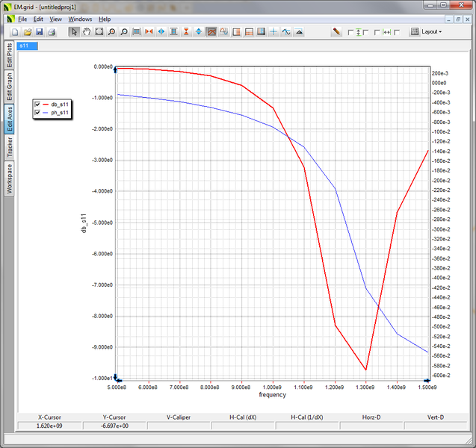
Task: Tick the checkbox left of vertical caliper icon
Action: (x=350, y=33)
